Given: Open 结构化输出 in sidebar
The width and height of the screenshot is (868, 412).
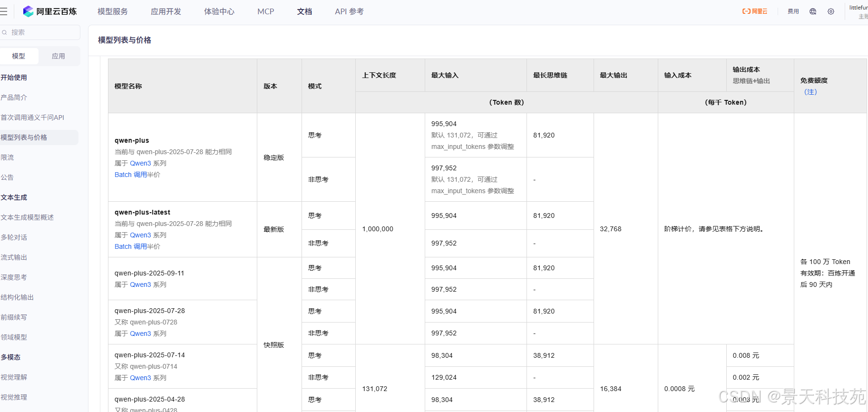Looking at the screenshot, I should (17, 297).
